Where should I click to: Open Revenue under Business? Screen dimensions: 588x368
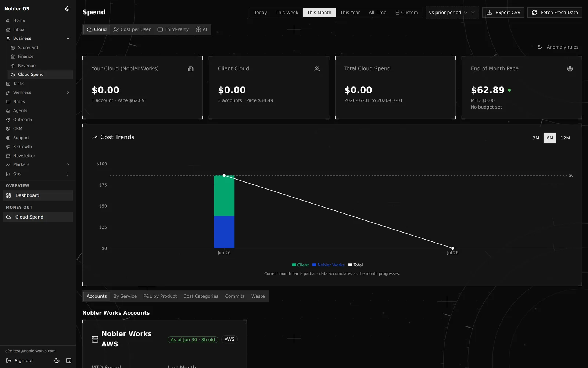tap(40, 66)
